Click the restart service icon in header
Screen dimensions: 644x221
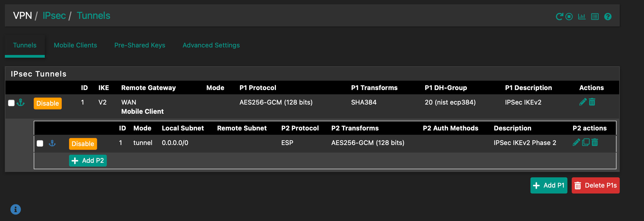559,17
